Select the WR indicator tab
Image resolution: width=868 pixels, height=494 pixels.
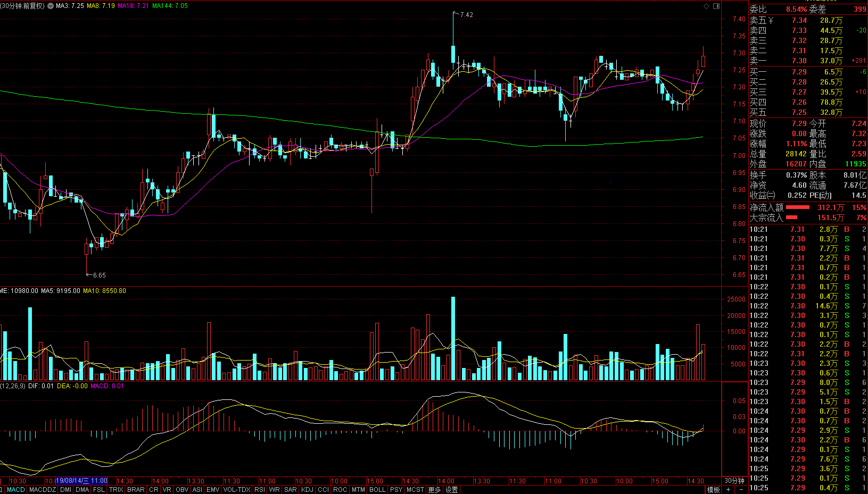[x=275, y=489]
